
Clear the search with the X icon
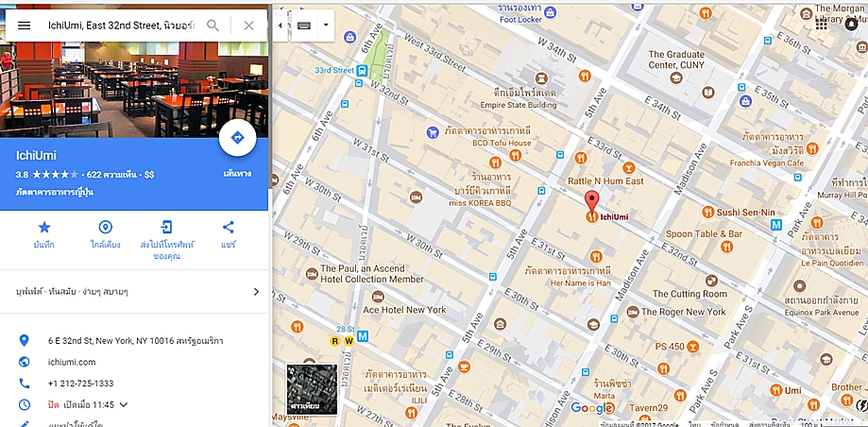click(x=248, y=26)
